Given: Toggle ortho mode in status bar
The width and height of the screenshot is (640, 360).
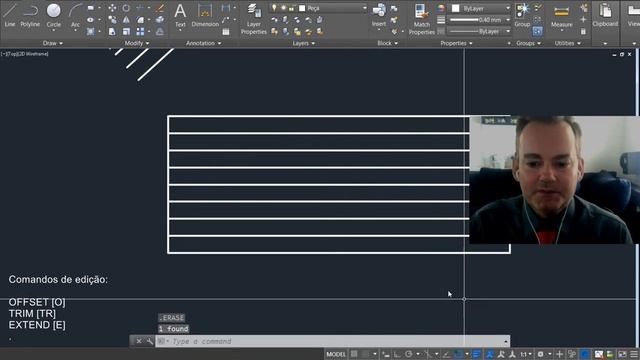Looking at the screenshot, I should tap(396, 354).
